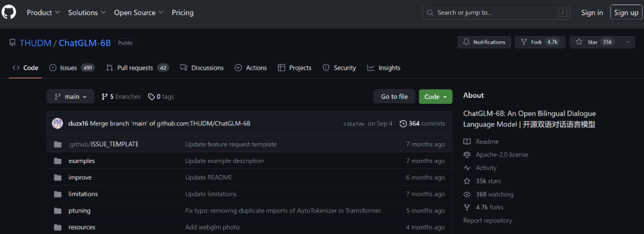Viewport: 644px width, 234px height.
Task: Expand the green Code dropdown button
Action: (435, 97)
